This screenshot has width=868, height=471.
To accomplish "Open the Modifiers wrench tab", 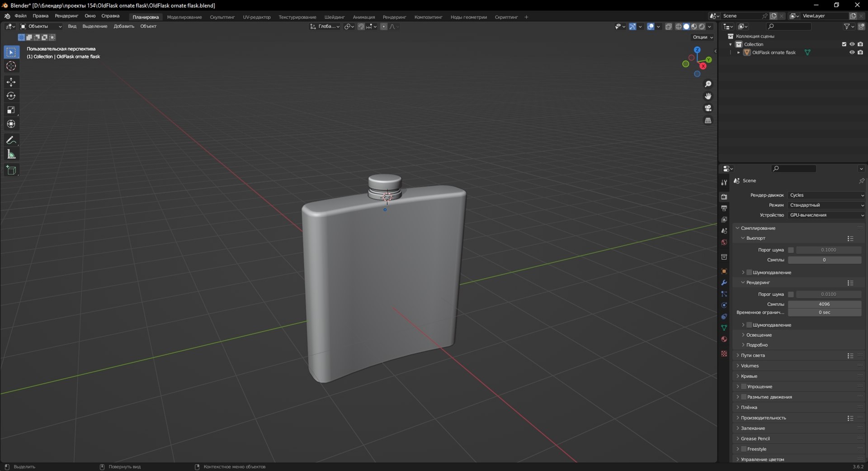I will 724,282.
